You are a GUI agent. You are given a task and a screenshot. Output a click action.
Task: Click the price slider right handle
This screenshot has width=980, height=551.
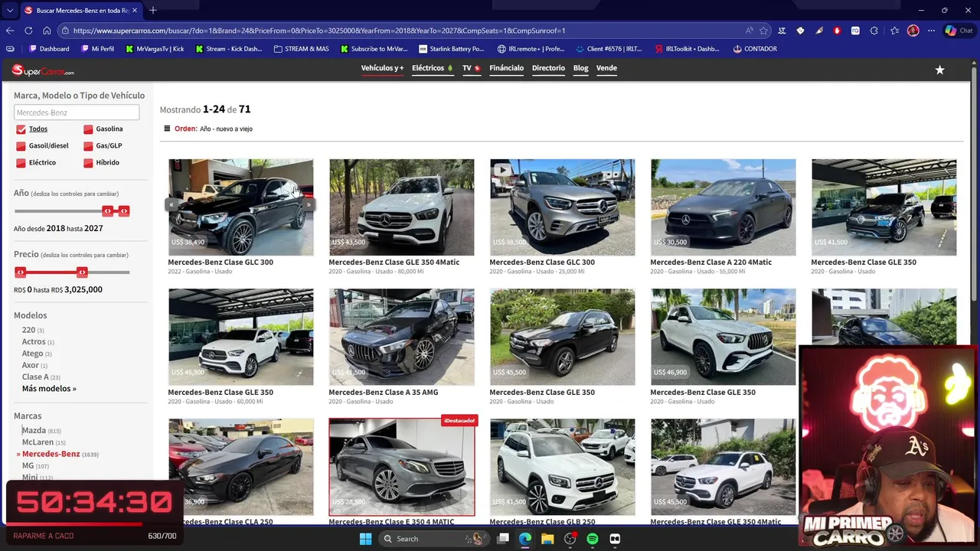(82, 272)
